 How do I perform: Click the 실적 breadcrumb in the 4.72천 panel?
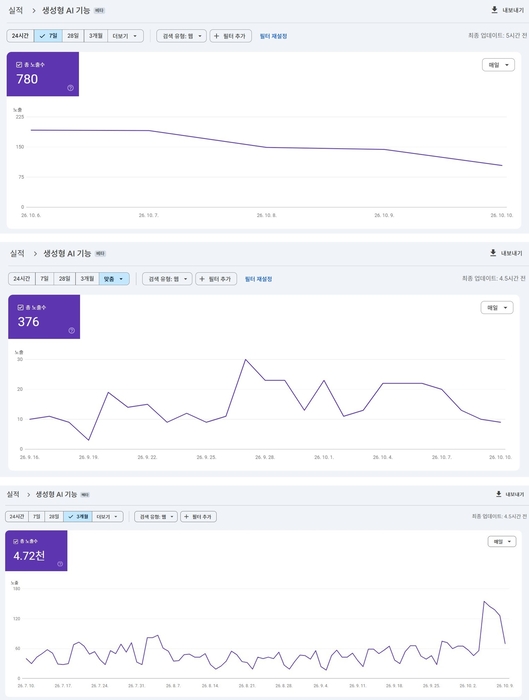pyautogui.click(x=13, y=494)
